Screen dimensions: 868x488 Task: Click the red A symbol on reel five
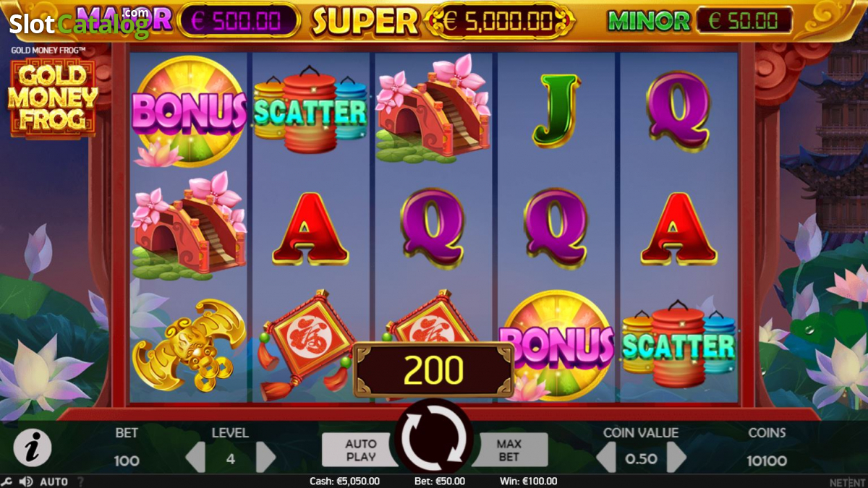click(678, 228)
